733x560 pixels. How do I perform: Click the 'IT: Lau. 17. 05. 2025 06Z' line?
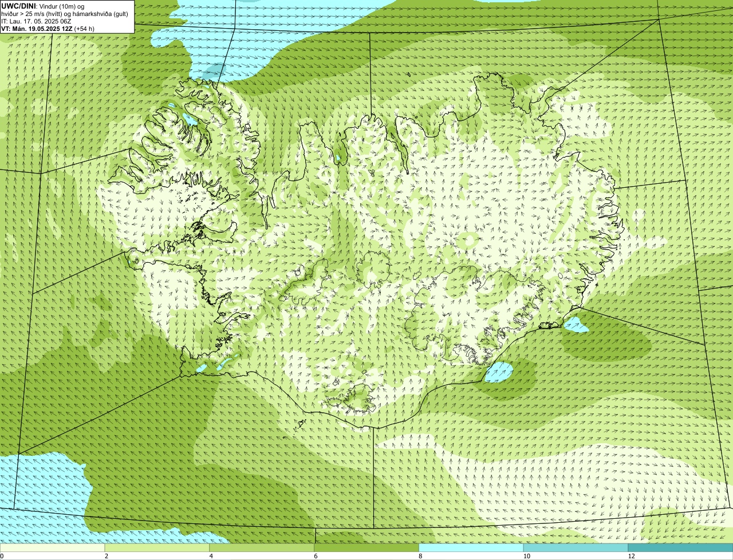pyautogui.click(x=36, y=21)
